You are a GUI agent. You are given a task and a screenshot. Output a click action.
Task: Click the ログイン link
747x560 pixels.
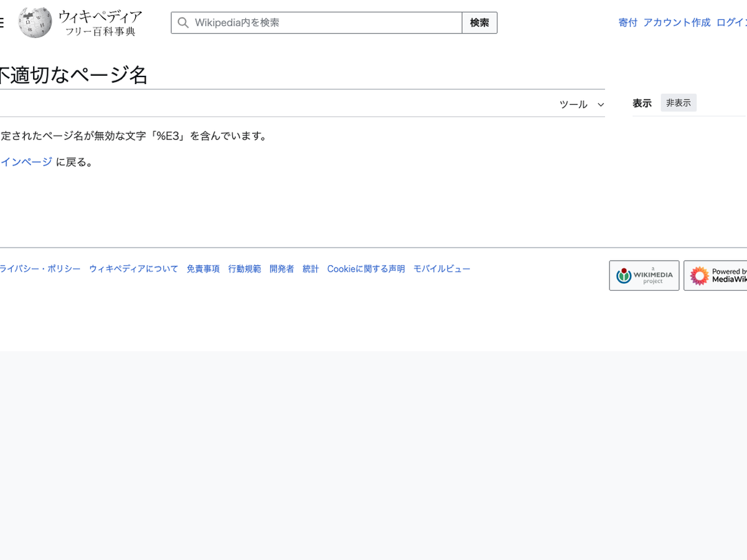(732, 22)
